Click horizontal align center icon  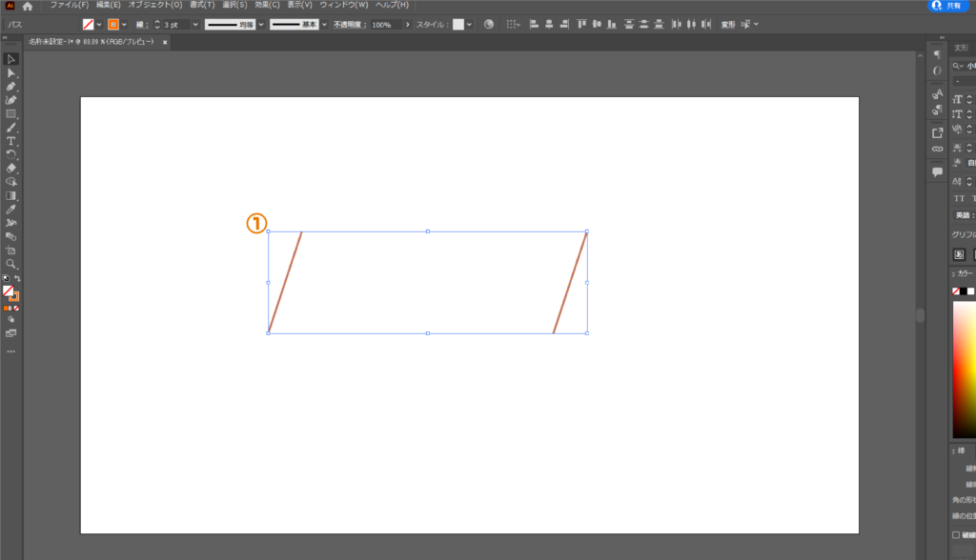coord(549,24)
